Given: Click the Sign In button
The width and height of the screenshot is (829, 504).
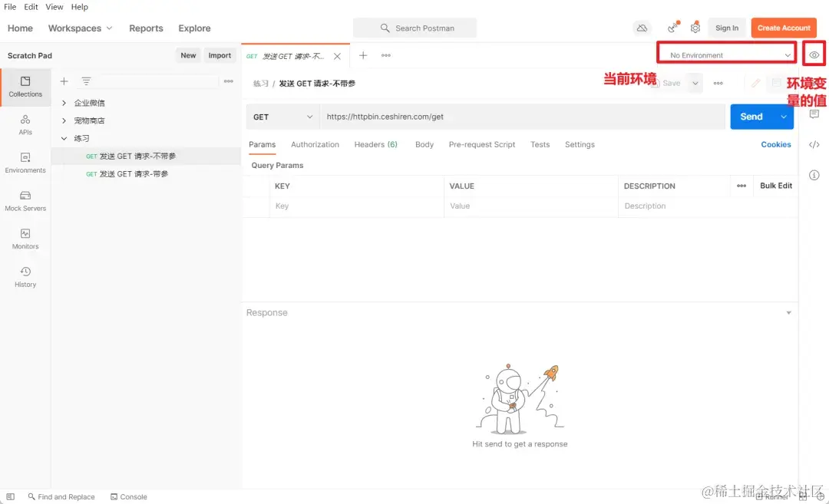Looking at the screenshot, I should tap(727, 28).
